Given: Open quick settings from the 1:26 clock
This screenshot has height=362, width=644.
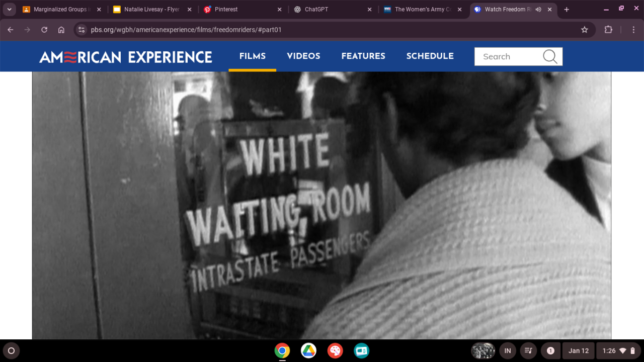Looking at the screenshot, I should pyautogui.click(x=619, y=350).
